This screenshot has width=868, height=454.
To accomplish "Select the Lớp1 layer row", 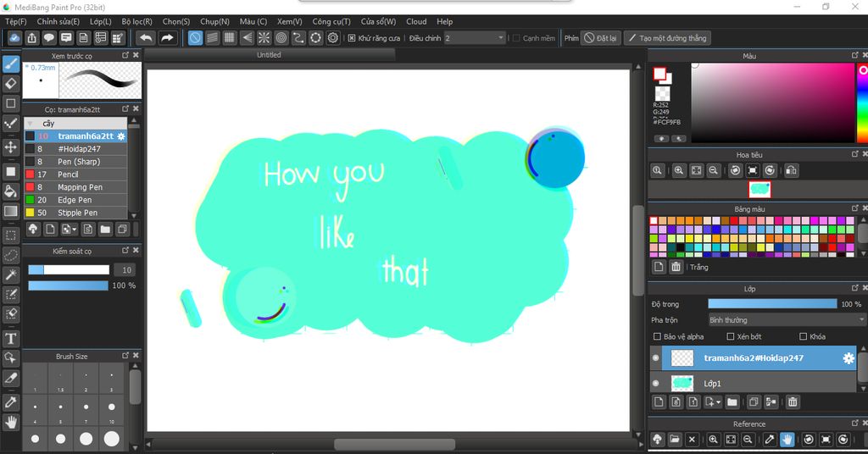I will click(x=754, y=383).
